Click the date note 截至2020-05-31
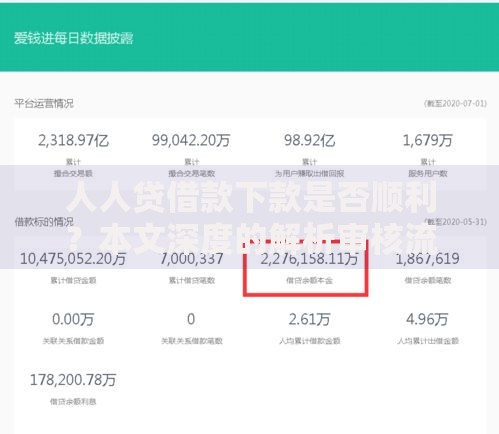Screen dimensions: 499x434 click(456, 222)
